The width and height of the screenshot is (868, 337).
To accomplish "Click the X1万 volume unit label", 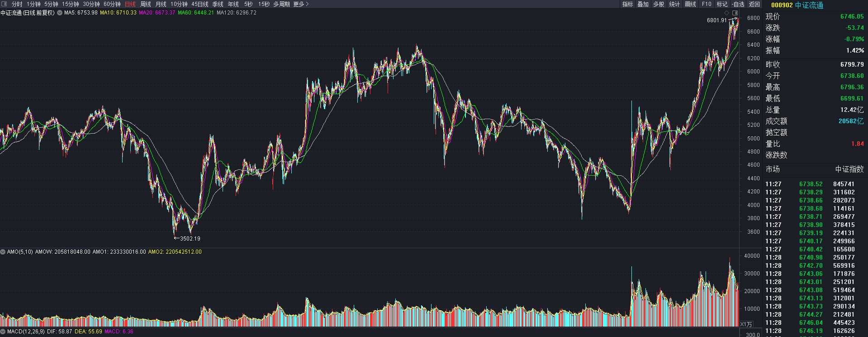I will 746,324.
